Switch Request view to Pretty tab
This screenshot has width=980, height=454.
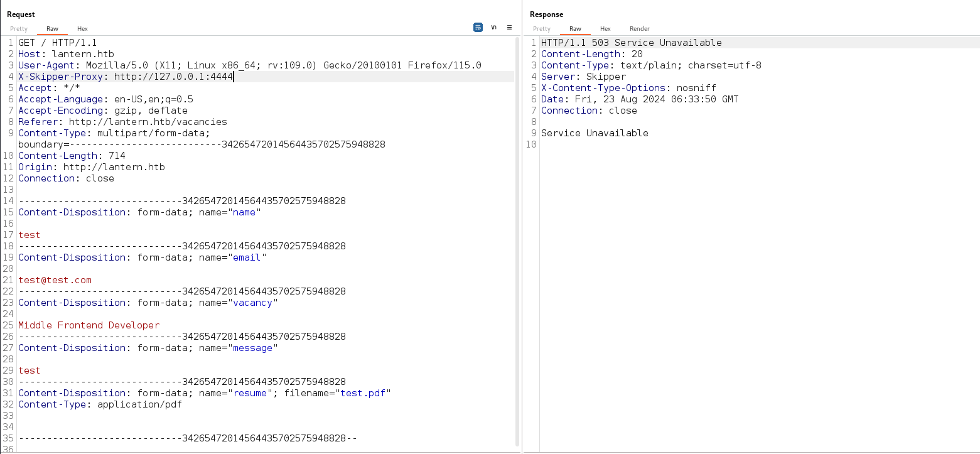(19, 29)
